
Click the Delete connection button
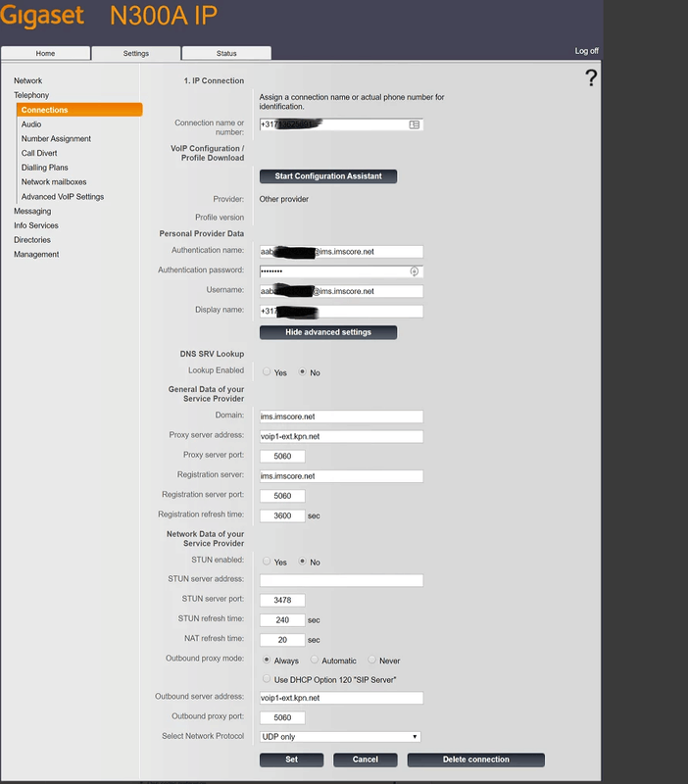pyautogui.click(x=476, y=759)
